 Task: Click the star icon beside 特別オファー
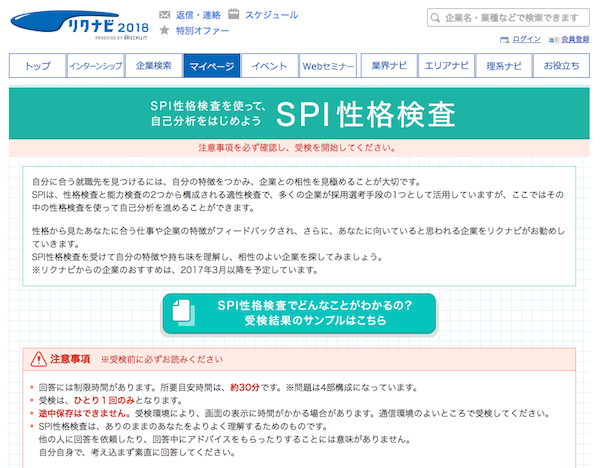(x=165, y=30)
